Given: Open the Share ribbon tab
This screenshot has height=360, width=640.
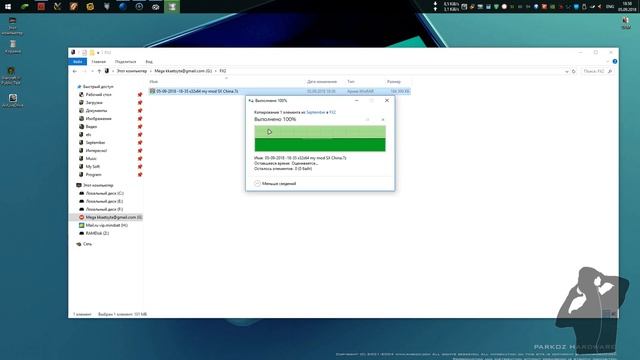Looking at the screenshot, I should point(125,62).
